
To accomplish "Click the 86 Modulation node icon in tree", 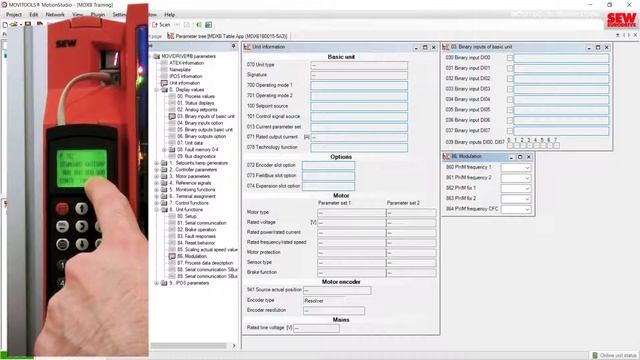I will [172, 256].
